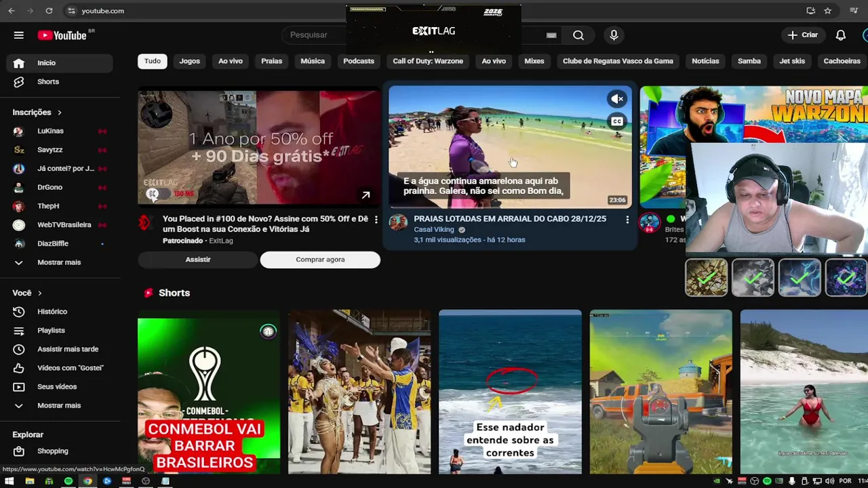Open Playlists in the sidebar

pos(60,330)
